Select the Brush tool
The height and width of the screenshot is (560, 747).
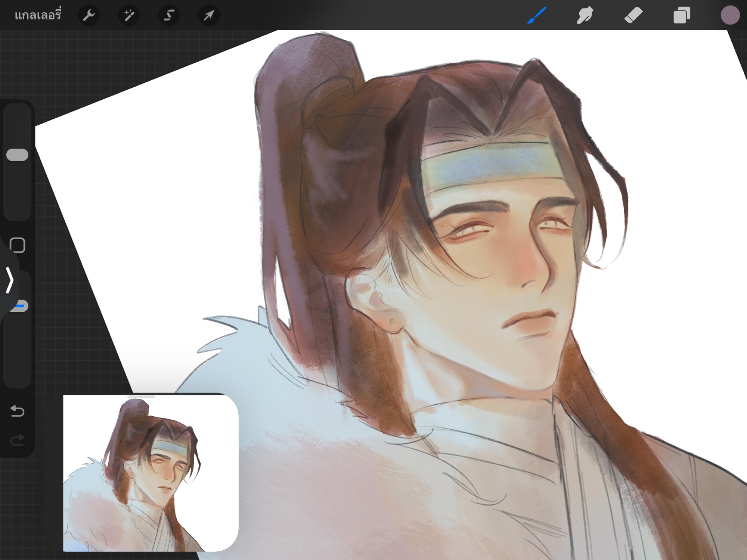(537, 15)
